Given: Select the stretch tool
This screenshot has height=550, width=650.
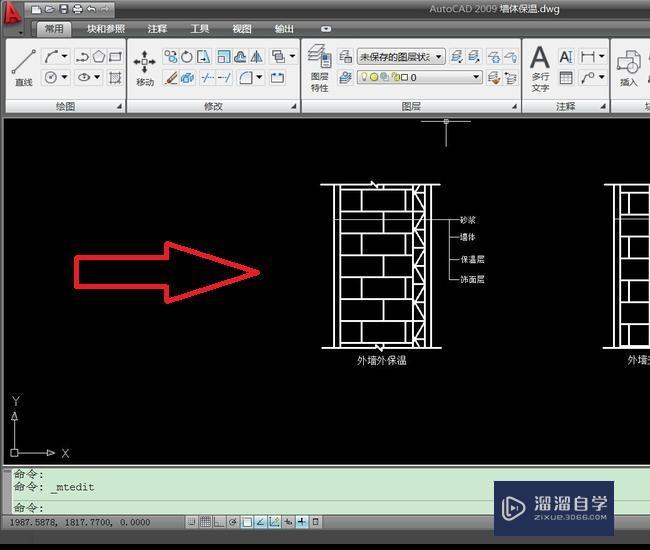Looking at the screenshot, I should click(x=204, y=57).
